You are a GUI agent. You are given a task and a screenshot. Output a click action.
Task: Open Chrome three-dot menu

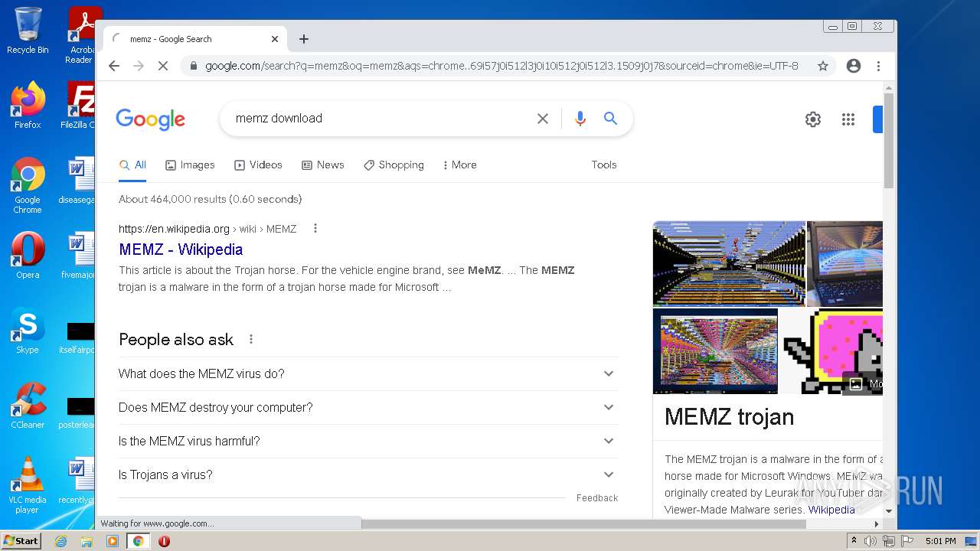878,66
